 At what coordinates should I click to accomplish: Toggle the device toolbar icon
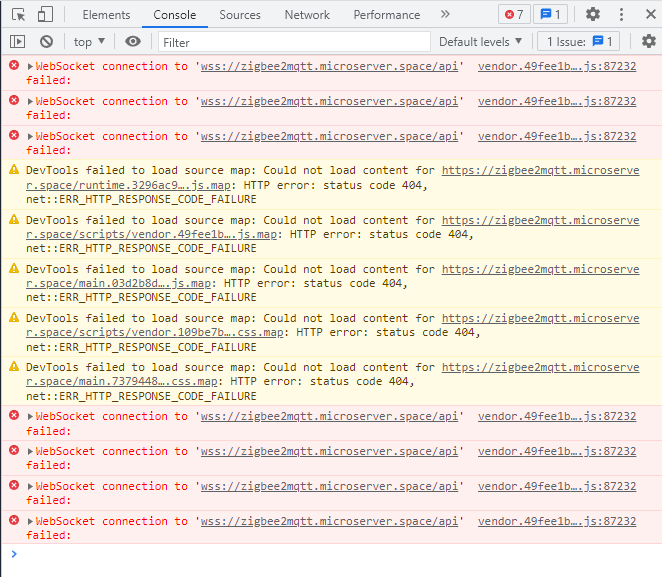45,15
